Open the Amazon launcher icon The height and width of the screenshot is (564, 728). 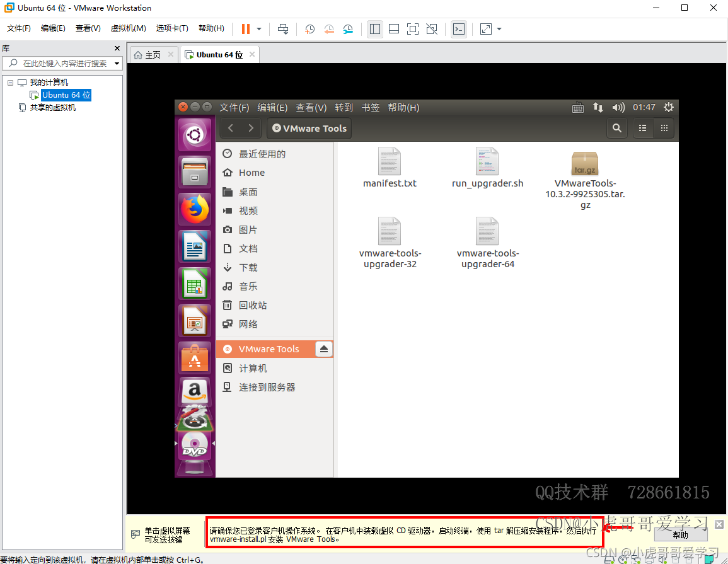pyautogui.click(x=195, y=391)
